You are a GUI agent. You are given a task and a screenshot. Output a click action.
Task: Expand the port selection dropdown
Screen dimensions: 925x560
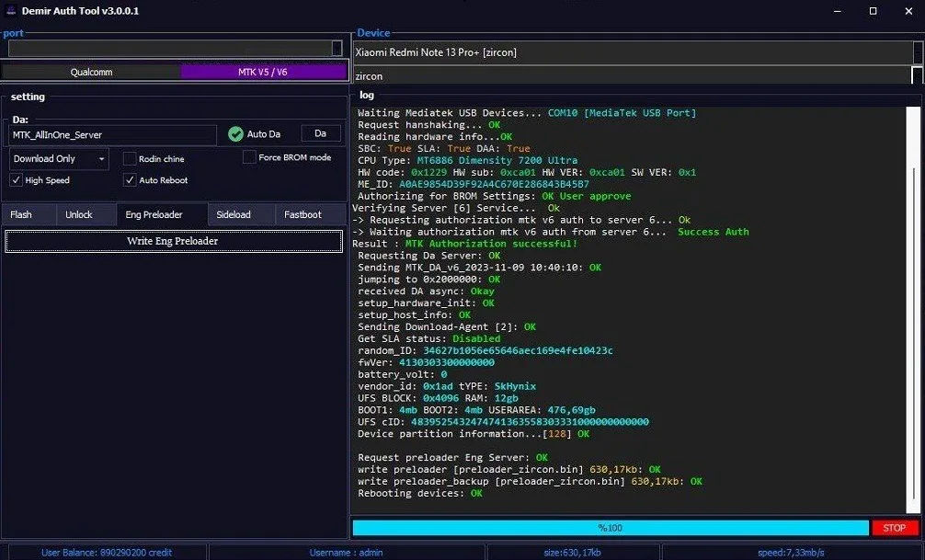(337, 48)
